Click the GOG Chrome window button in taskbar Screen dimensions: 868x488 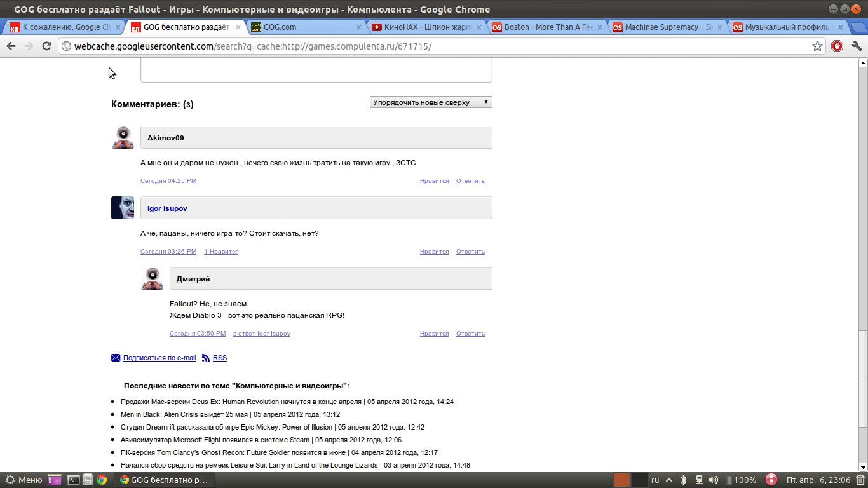pyautogui.click(x=165, y=480)
